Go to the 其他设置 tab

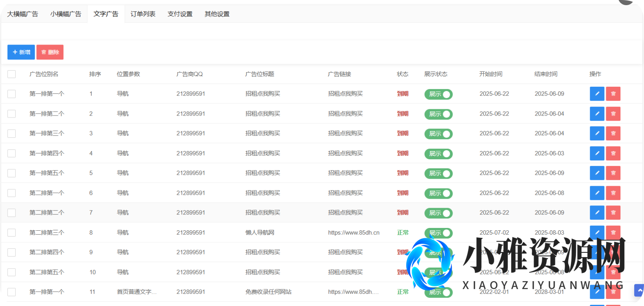pos(217,14)
